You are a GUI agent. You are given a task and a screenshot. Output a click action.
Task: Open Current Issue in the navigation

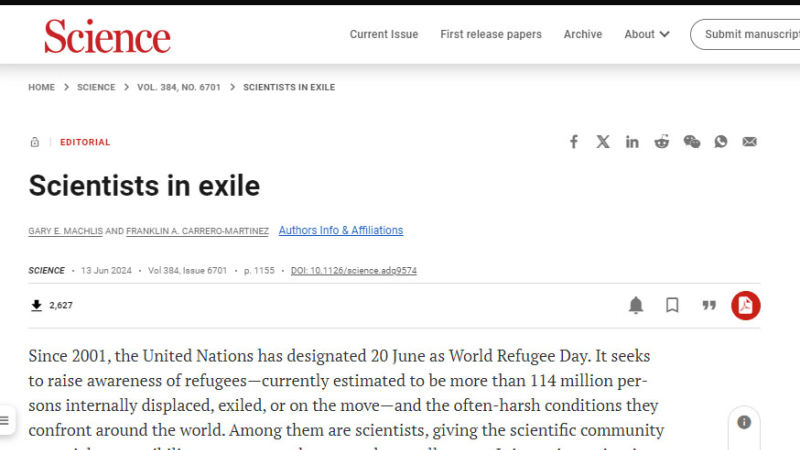[384, 34]
